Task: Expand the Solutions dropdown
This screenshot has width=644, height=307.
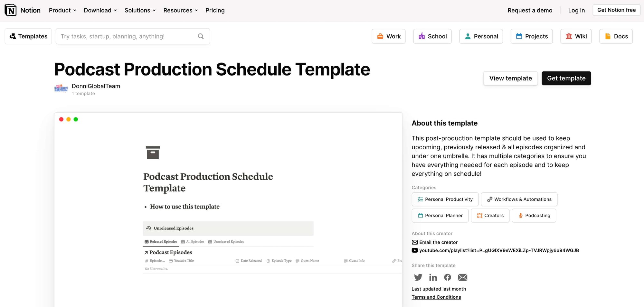Action: click(x=140, y=10)
